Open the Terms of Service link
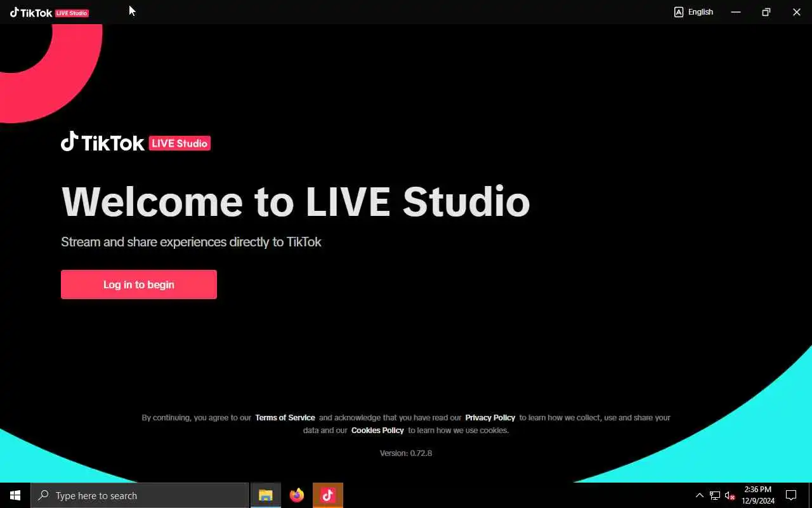Screen dimensions: 812x508 click(x=285, y=418)
